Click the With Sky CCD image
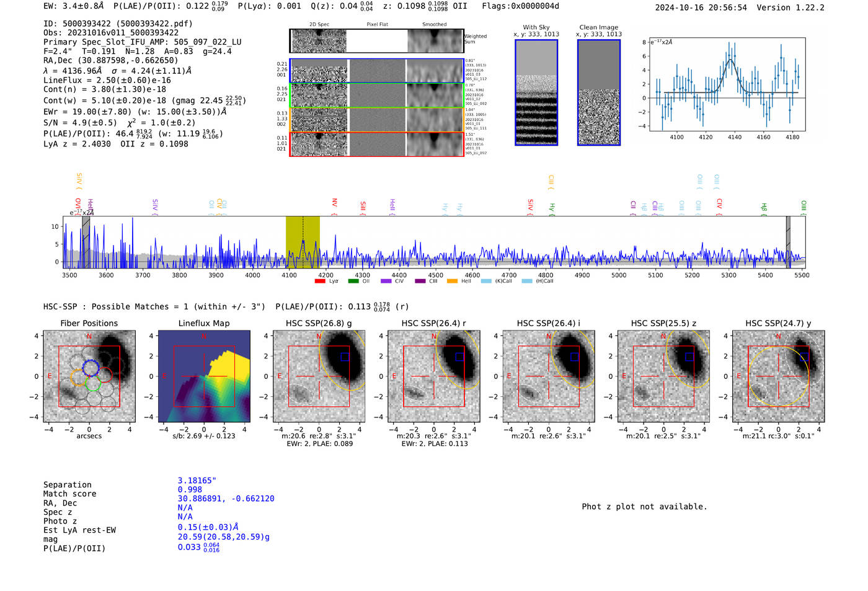The image size is (868, 591). coord(536,92)
